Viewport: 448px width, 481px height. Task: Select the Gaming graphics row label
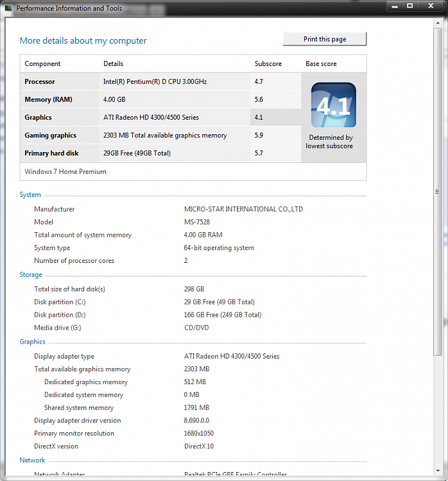pyautogui.click(x=50, y=135)
